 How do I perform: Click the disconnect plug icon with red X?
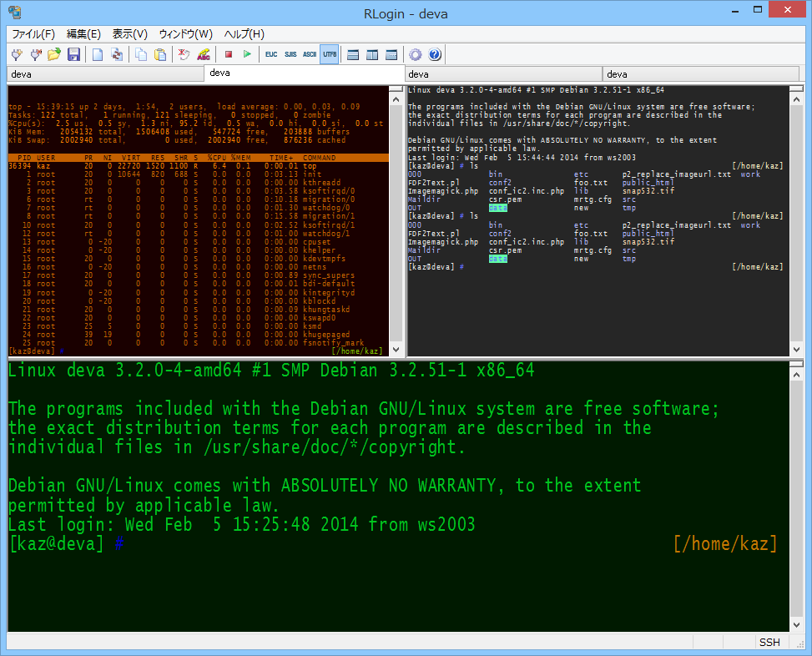(x=36, y=54)
